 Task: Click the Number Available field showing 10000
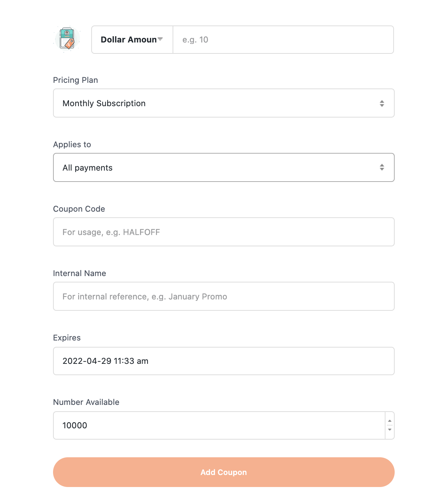[x=219, y=425]
